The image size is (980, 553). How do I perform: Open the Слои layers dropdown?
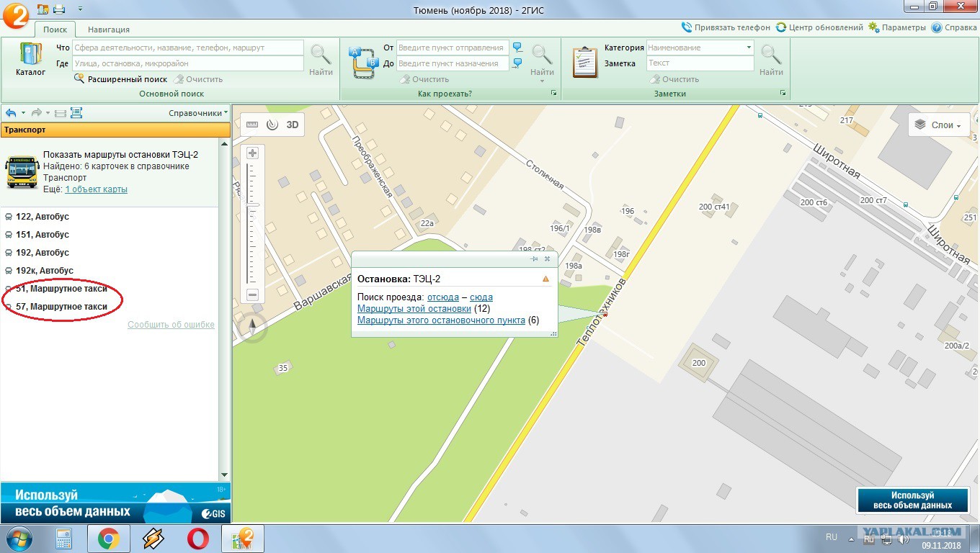click(938, 125)
